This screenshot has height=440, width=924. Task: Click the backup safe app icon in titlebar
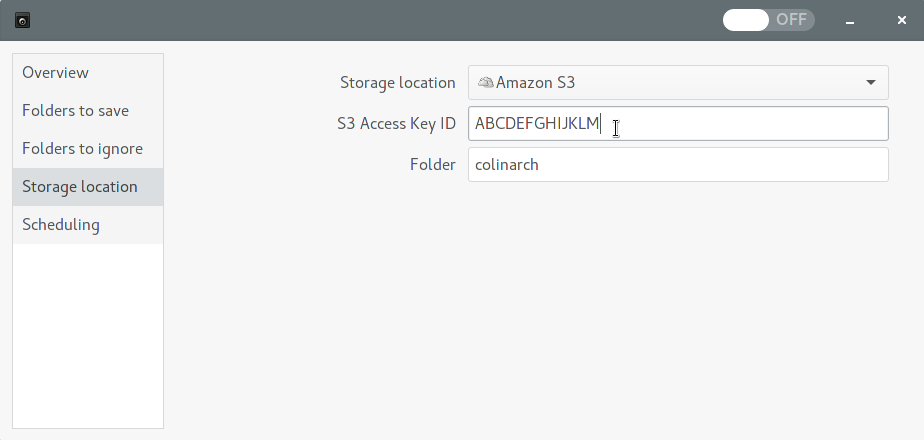coord(22,21)
